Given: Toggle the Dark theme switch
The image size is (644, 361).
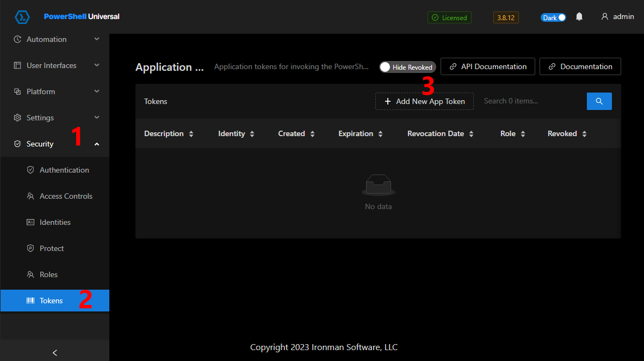Looking at the screenshot, I should pos(553,17).
